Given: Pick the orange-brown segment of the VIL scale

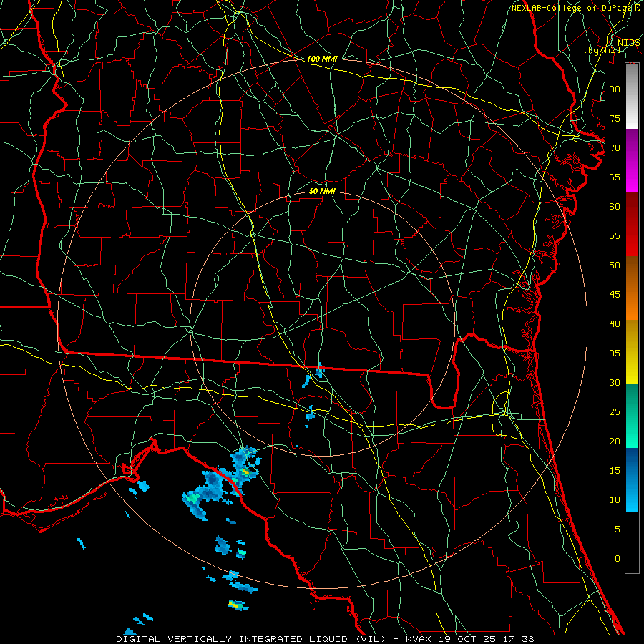Looking at the screenshot, I should [x=632, y=288].
